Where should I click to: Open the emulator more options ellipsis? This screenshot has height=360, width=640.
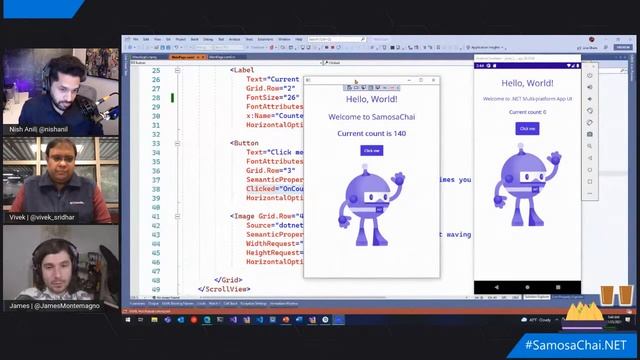point(590,193)
